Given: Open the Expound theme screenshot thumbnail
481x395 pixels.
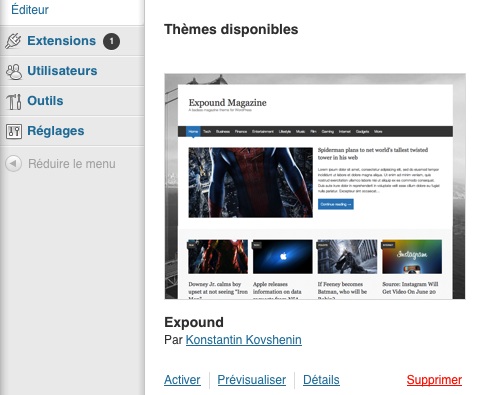Looking at the screenshot, I should 315,186.
